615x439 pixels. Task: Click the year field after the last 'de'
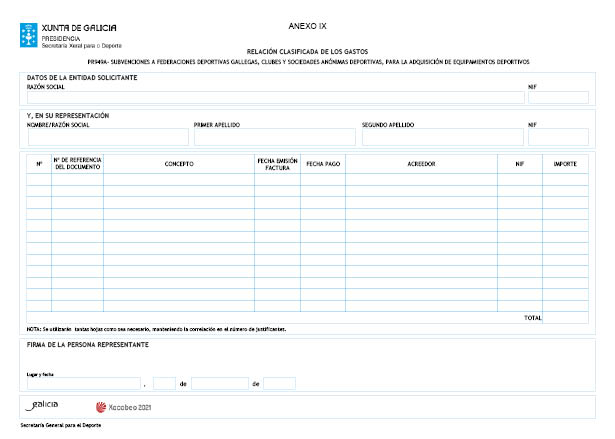279,383
